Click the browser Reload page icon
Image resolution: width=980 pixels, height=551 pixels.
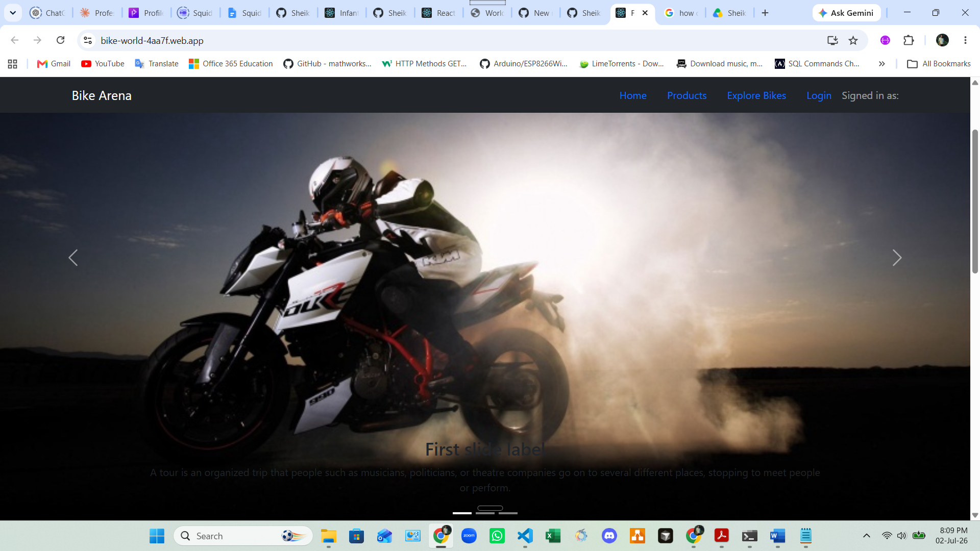(60, 40)
